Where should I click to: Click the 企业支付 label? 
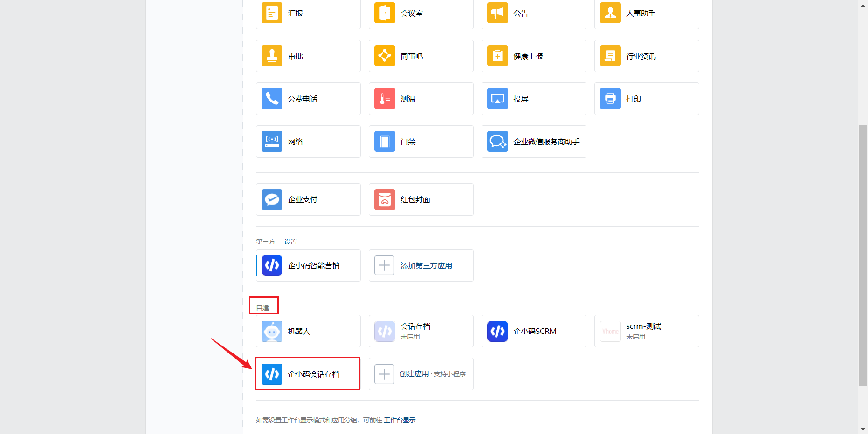tap(303, 199)
